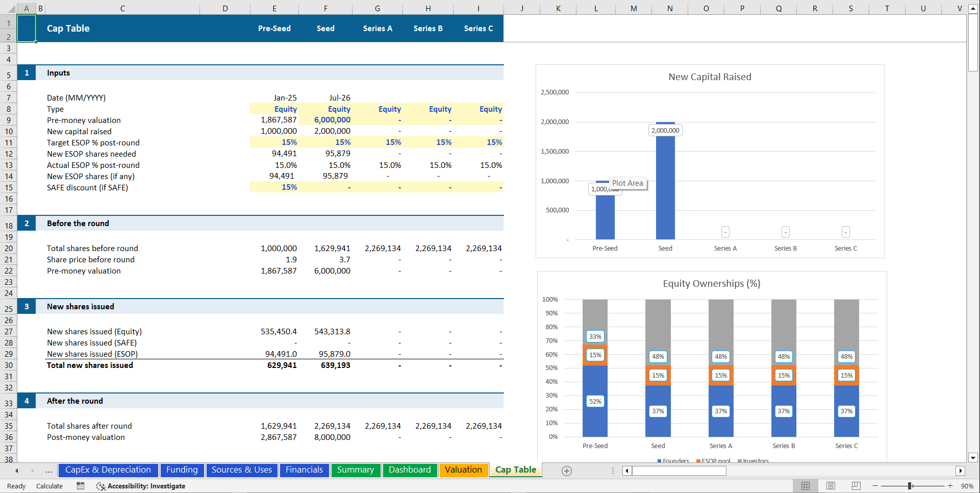
Task: Select column E header
Action: tap(274, 8)
